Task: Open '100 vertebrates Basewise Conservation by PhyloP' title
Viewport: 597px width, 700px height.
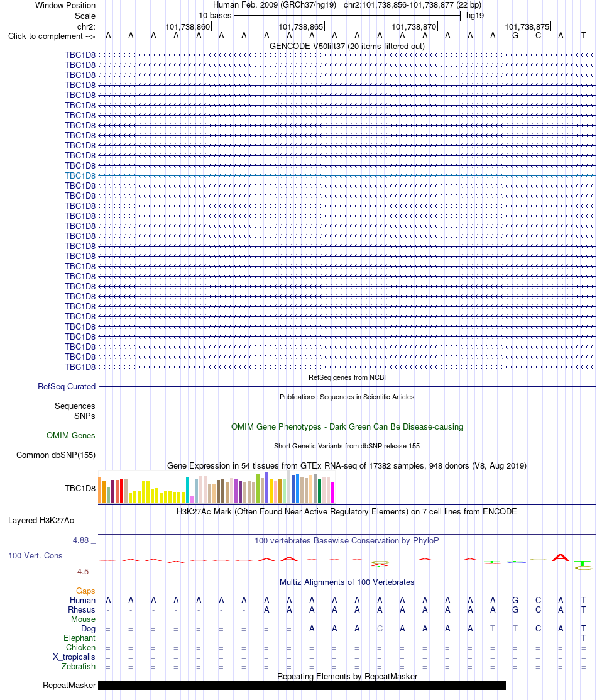Action: click(x=347, y=541)
